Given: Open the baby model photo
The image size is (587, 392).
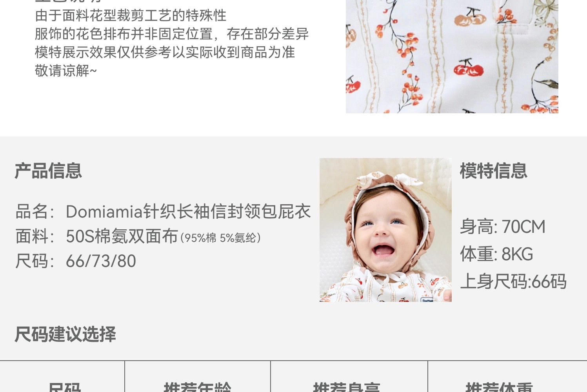Looking at the screenshot, I should [385, 230].
